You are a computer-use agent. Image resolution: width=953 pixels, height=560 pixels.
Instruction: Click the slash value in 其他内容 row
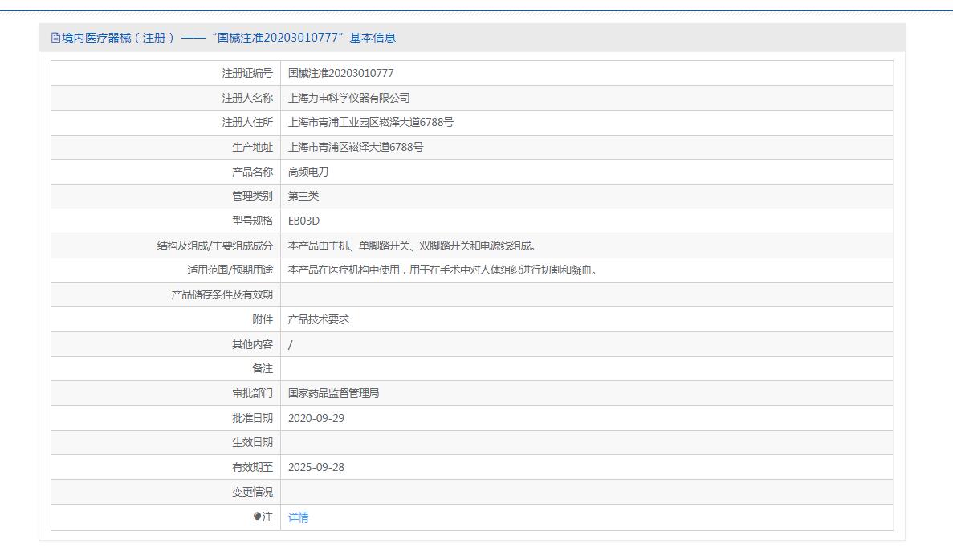291,344
